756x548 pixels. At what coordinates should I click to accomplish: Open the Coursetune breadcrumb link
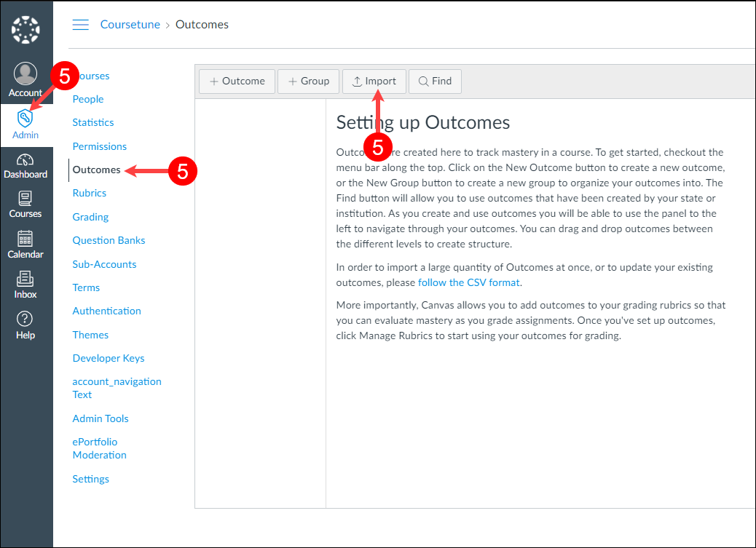[130, 25]
